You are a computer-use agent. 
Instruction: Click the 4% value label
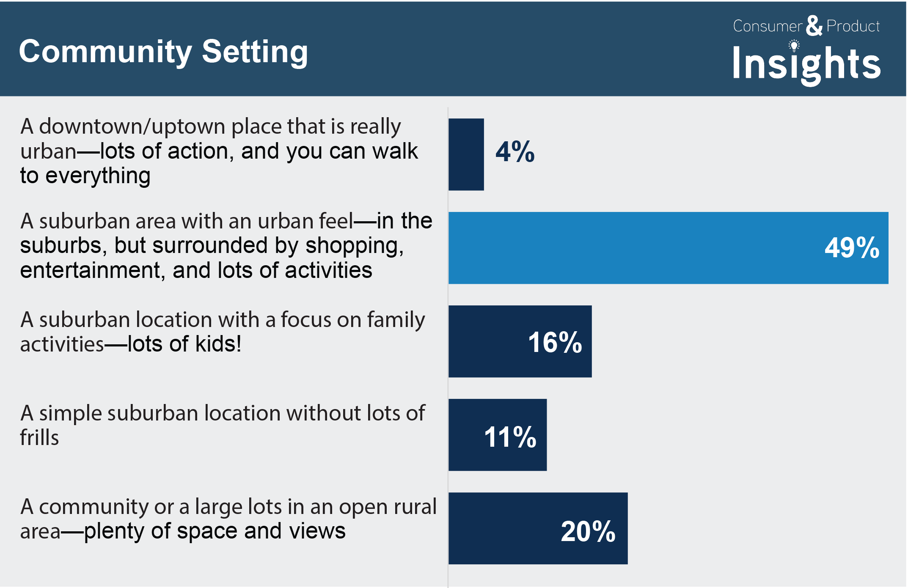515,152
